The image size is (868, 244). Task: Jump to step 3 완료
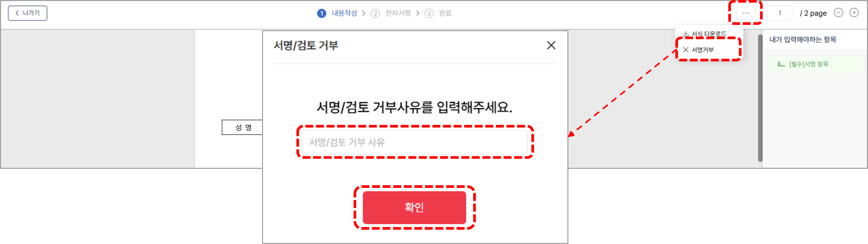point(438,13)
